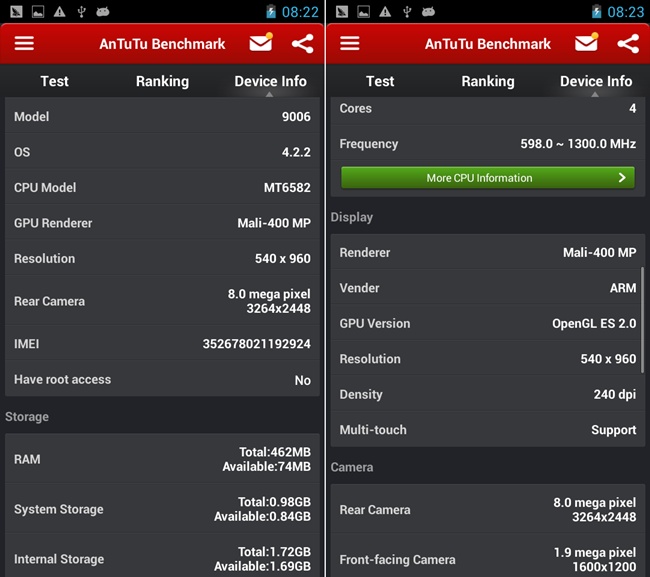Tap chevron arrow on More CPU Information
The image size is (650, 577).
[622, 178]
